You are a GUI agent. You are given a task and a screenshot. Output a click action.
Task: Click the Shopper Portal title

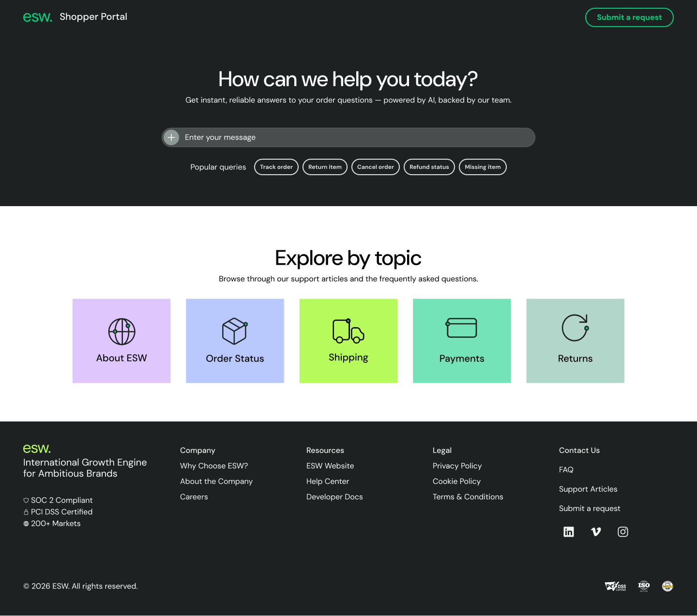pos(93,17)
